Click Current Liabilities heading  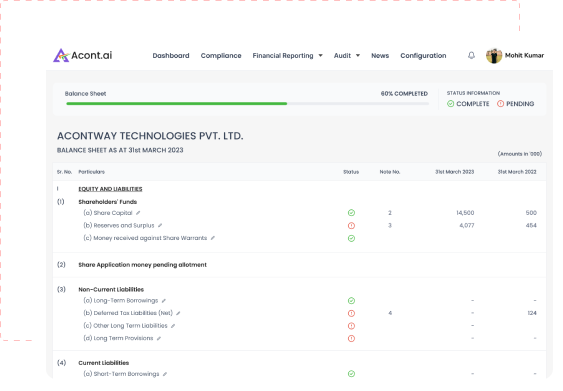pyautogui.click(x=103, y=363)
